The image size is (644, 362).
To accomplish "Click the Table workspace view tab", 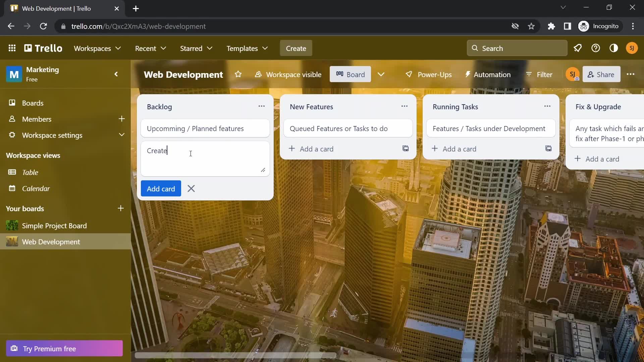I will click(30, 172).
